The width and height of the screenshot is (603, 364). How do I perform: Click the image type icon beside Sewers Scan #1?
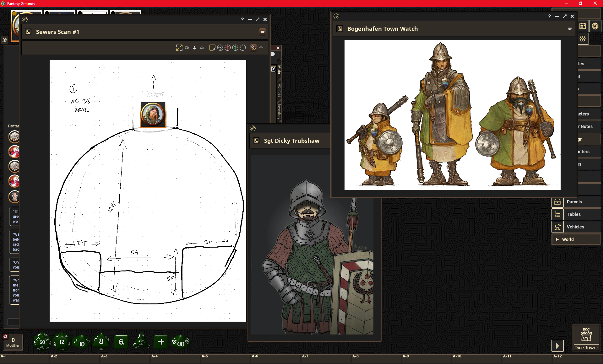coord(28,32)
